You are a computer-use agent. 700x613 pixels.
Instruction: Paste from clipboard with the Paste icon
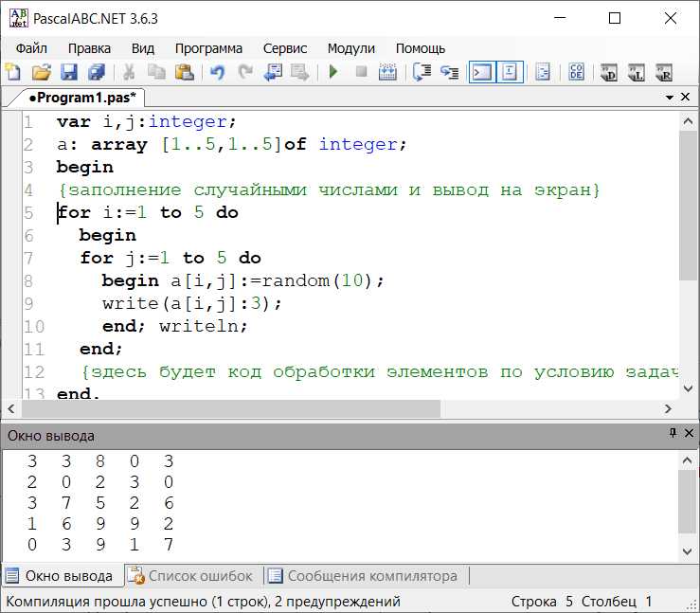pos(185,72)
